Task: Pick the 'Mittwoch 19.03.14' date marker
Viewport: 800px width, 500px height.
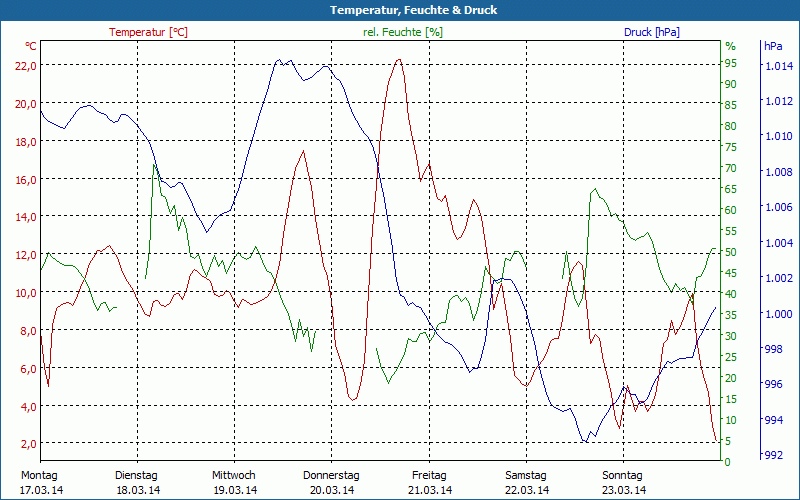Action: pos(234,482)
